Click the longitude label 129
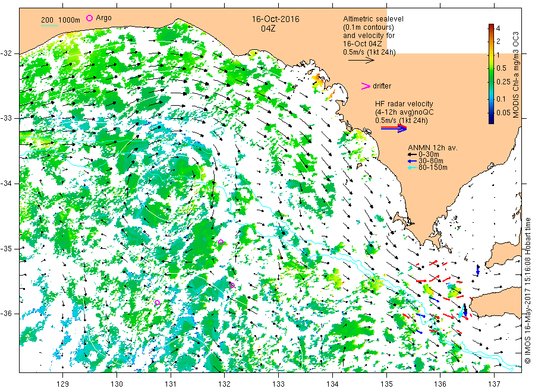Image resolution: width=535 pixels, height=392 pixels. point(63,384)
